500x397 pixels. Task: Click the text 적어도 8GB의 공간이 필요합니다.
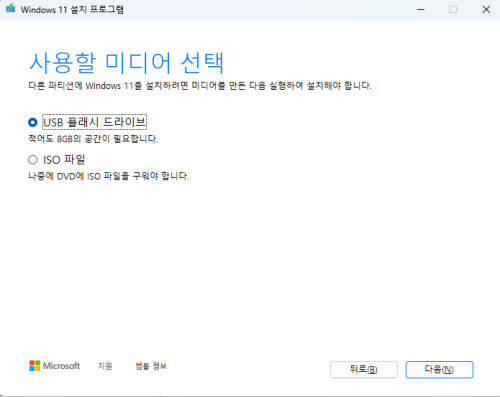[x=93, y=139]
